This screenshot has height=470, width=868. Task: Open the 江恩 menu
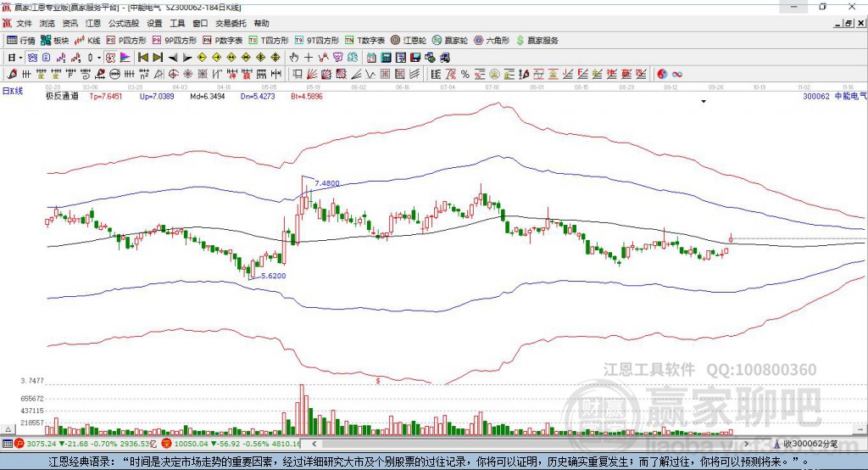click(x=93, y=23)
